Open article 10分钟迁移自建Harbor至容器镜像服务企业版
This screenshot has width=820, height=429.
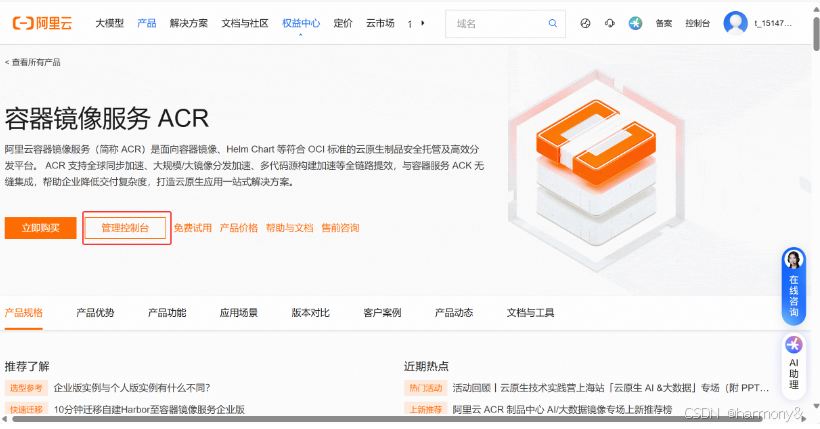pyautogui.click(x=149, y=410)
